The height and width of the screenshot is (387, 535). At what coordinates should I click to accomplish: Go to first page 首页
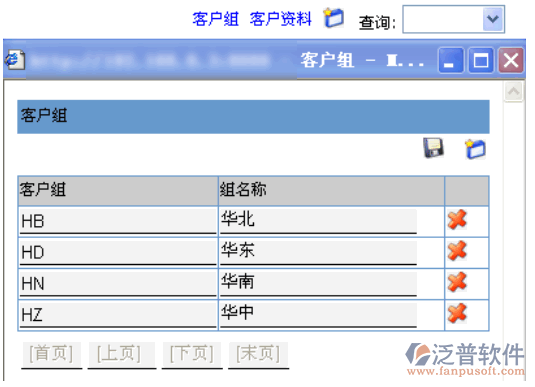coord(51,354)
